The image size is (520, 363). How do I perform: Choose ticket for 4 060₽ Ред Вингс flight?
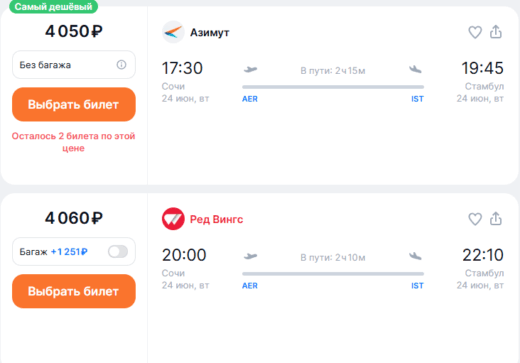[74, 291]
